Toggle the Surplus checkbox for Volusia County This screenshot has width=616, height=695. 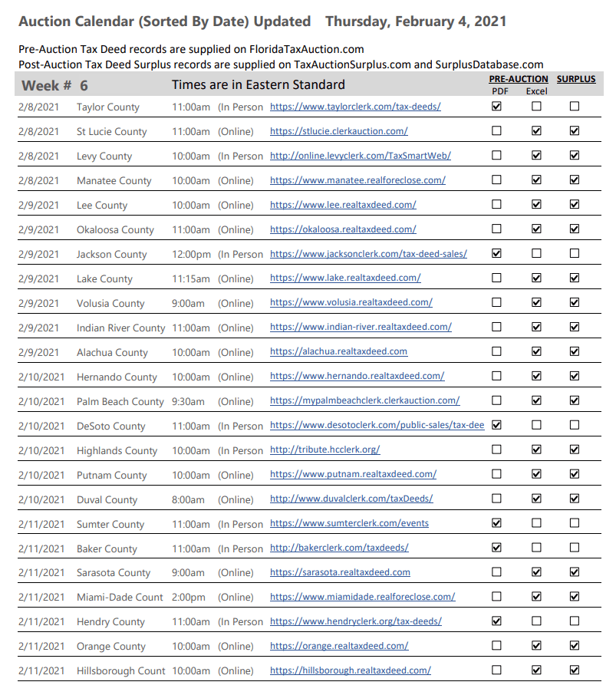pyautogui.click(x=575, y=302)
